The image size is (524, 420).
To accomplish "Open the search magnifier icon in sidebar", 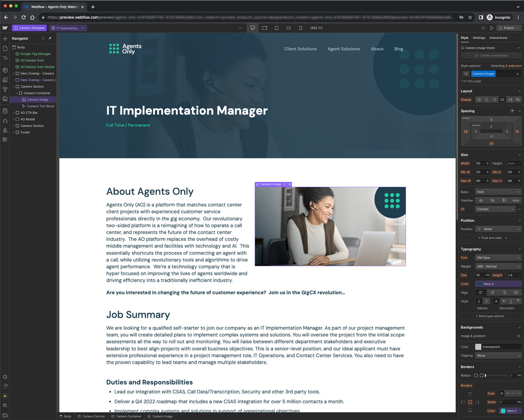I will (5, 406).
